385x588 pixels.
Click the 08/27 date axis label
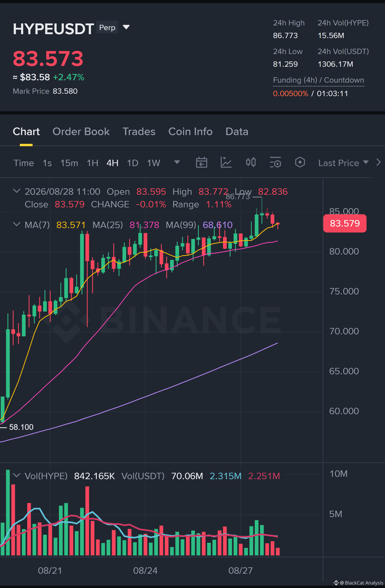click(240, 571)
